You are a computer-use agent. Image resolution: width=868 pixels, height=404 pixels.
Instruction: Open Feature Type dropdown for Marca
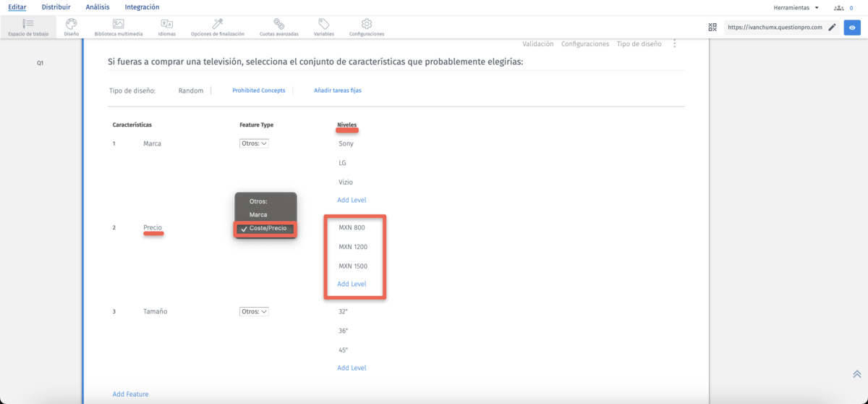[x=254, y=143]
